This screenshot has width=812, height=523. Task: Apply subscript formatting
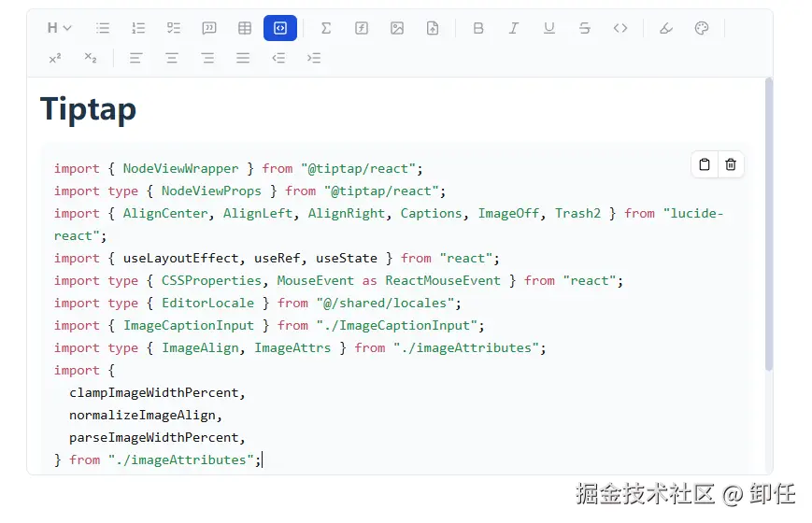coord(91,58)
